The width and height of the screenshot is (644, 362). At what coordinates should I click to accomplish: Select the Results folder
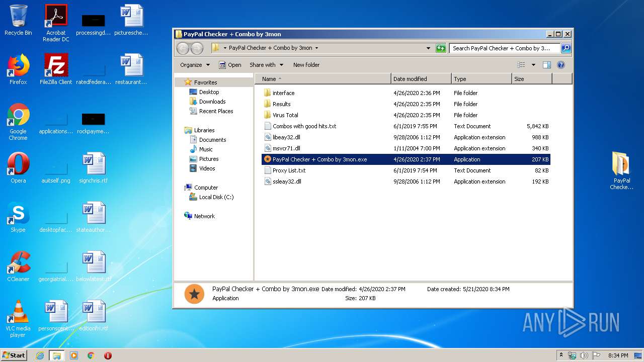pyautogui.click(x=406, y=104)
